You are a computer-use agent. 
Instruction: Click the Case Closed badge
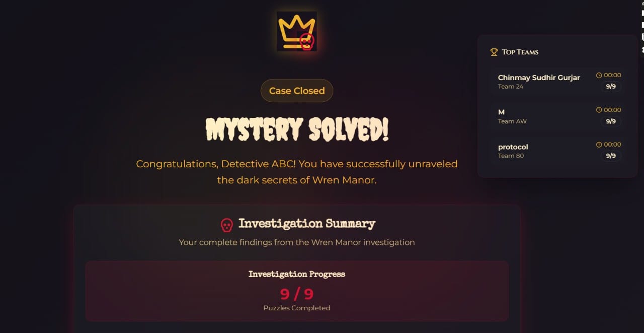coord(297,91)
